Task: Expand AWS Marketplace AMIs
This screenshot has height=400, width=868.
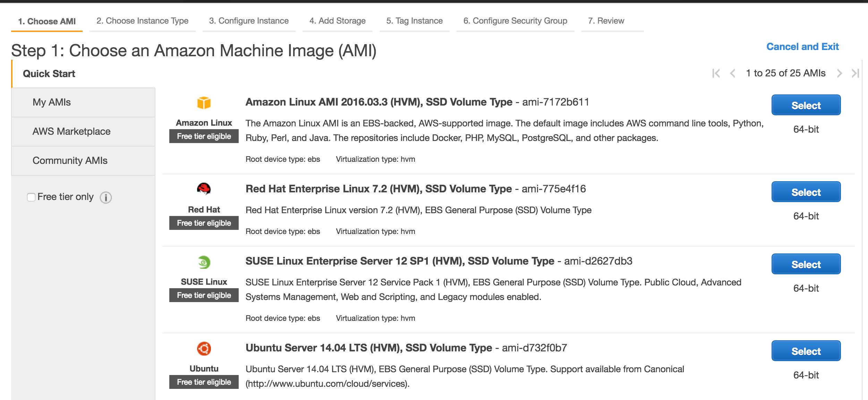Action: (x=71, y=132)
